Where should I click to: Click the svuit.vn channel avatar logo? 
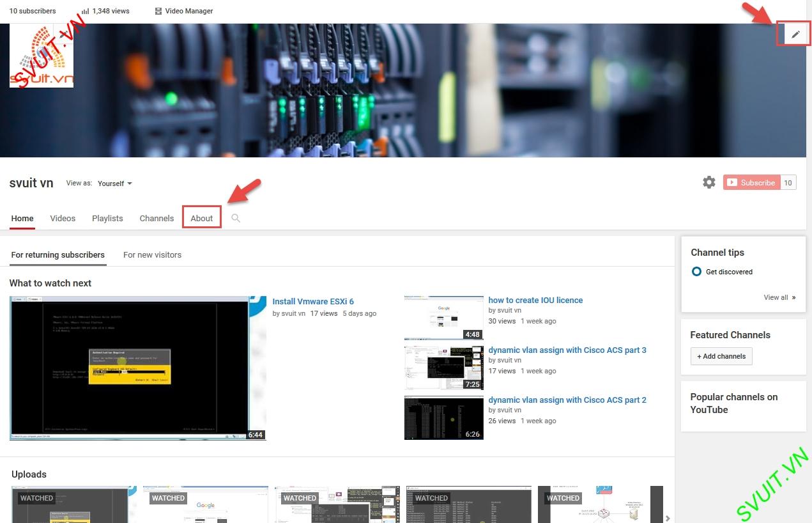pyautogui.click(x=42, y=56)
